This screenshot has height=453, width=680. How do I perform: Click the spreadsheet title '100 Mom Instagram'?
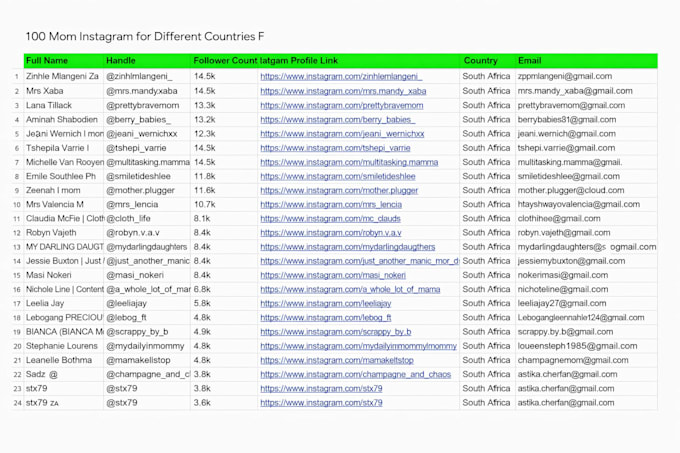[x=144, y=36]
